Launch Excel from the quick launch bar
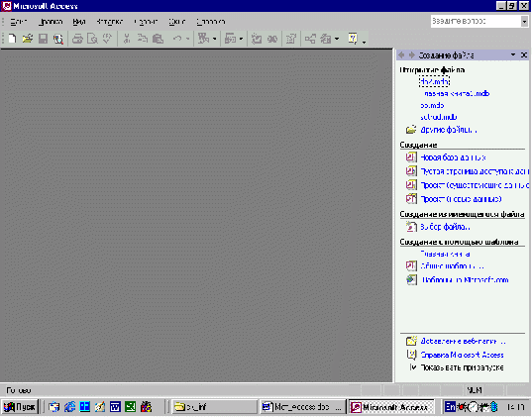Image resolution: width=532 pixels, height=417 pixels. coord(131,406)
